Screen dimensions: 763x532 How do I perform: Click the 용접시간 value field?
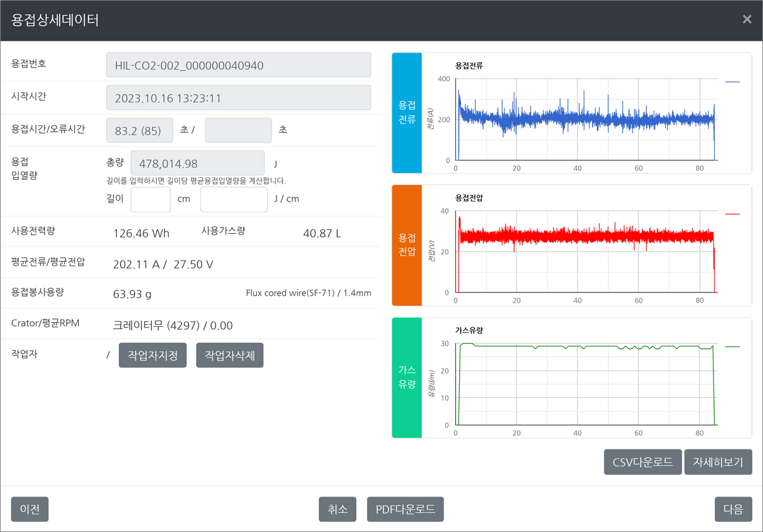139,130
